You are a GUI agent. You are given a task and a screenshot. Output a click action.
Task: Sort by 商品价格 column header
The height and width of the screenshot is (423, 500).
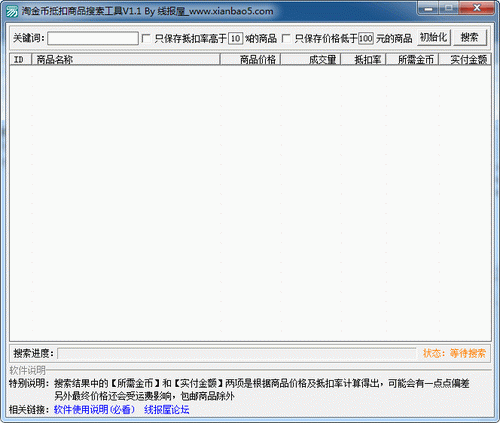coord(250,59)
